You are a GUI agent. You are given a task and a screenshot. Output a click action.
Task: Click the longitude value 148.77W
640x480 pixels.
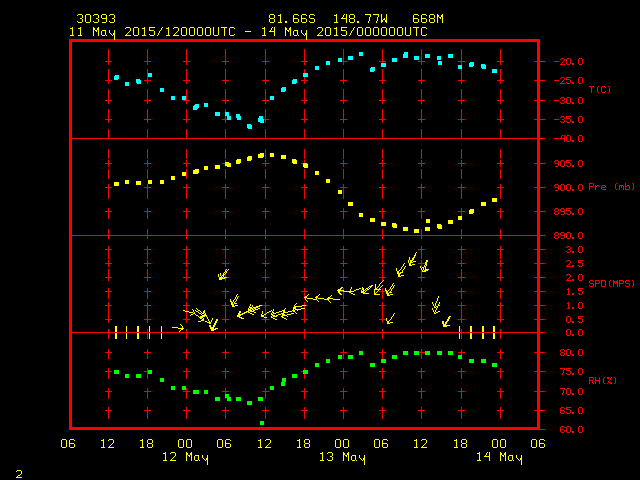coord(360,19)
